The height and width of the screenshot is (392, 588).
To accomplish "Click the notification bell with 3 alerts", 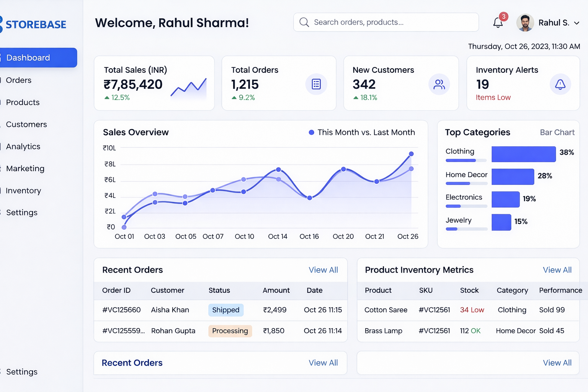I will click(498, 23).
